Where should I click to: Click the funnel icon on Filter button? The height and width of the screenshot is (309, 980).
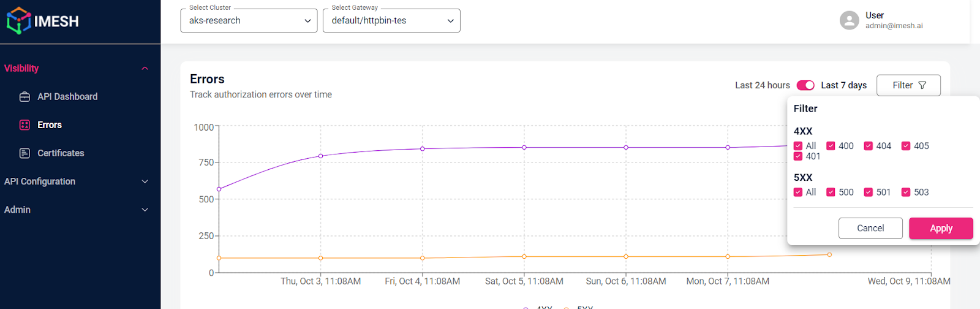pyautogui.click(x=922, y=85)
